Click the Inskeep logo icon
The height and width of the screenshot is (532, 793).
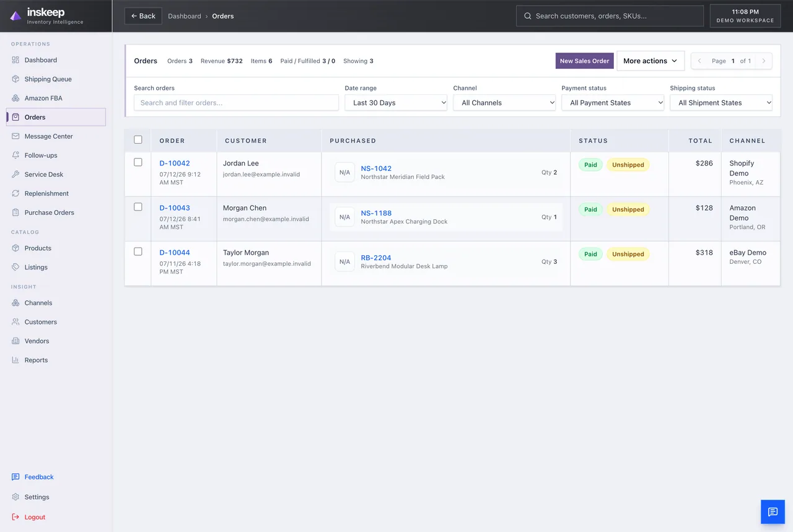16,16
